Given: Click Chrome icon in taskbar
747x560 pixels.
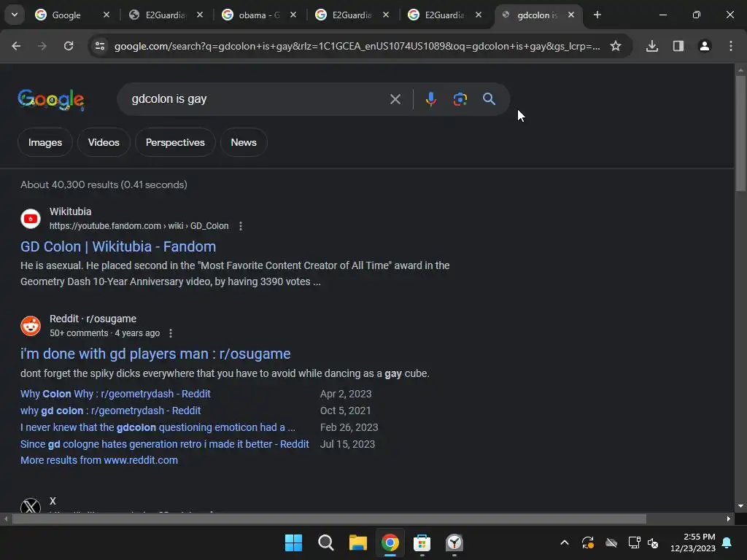Looking at the screenshot, I should pyautogui.click(x=390, y=542).
